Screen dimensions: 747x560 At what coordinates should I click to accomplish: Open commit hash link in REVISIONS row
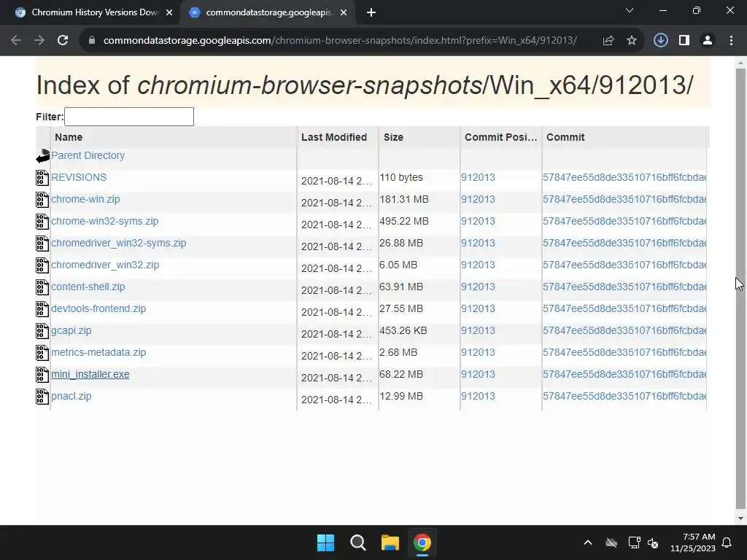624,177
